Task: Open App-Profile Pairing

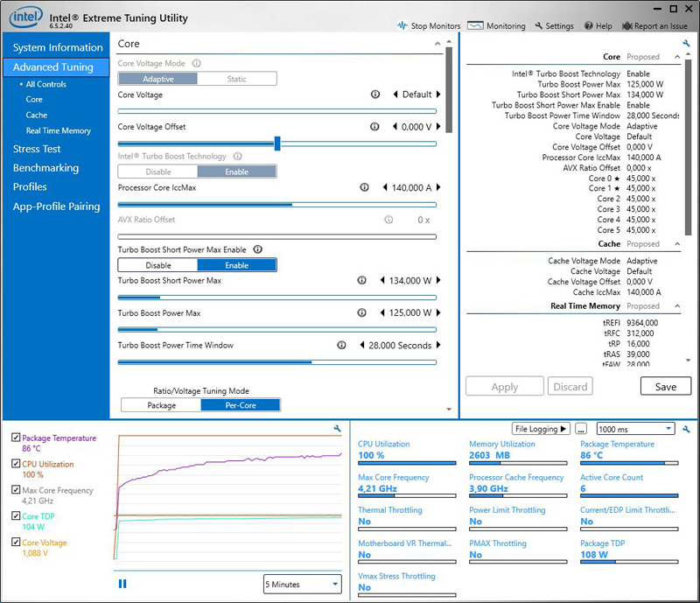Action: pyautogui.click(x=56, y=207)
